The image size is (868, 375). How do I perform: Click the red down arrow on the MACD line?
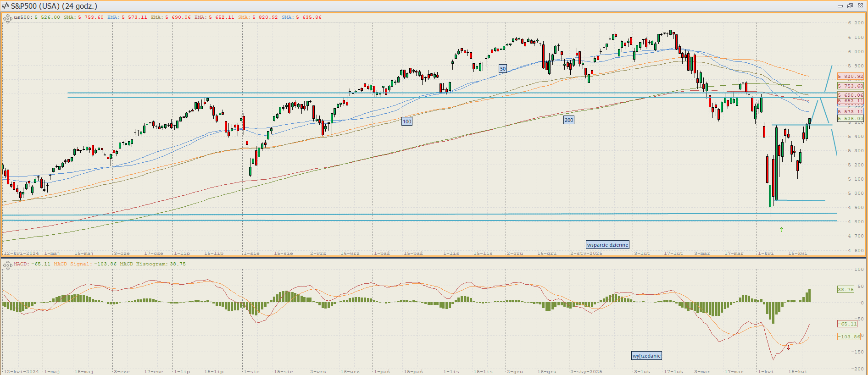788,347
